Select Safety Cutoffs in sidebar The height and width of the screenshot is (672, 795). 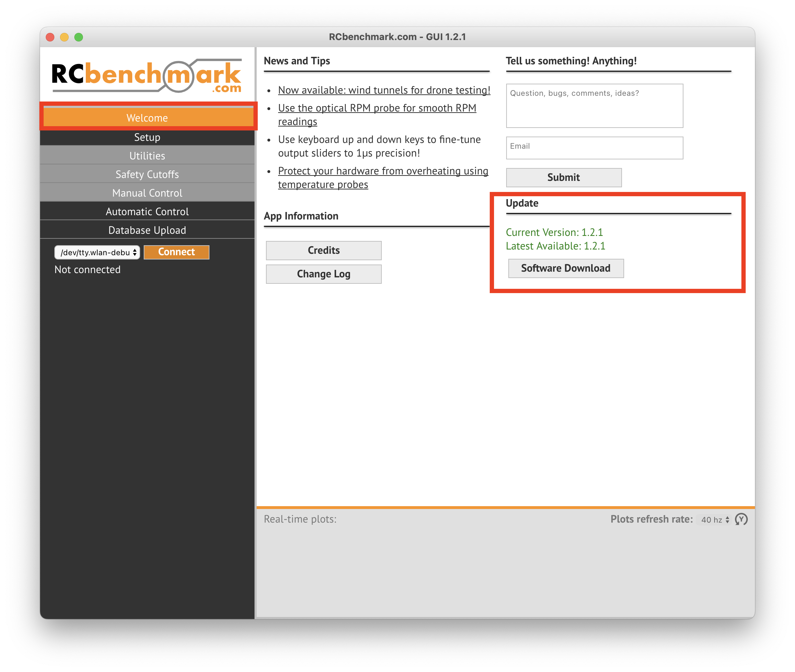click(x=147, y=174)
